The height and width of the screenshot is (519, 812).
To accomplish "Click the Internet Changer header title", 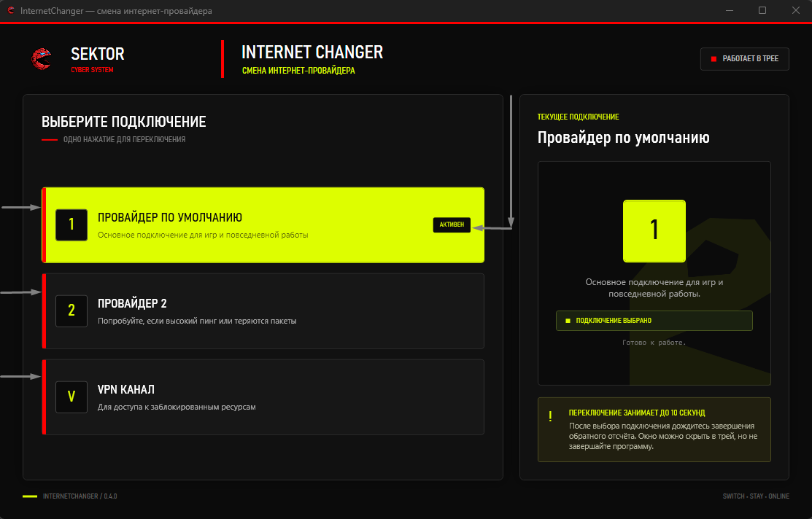I will [x=312, y=52].
